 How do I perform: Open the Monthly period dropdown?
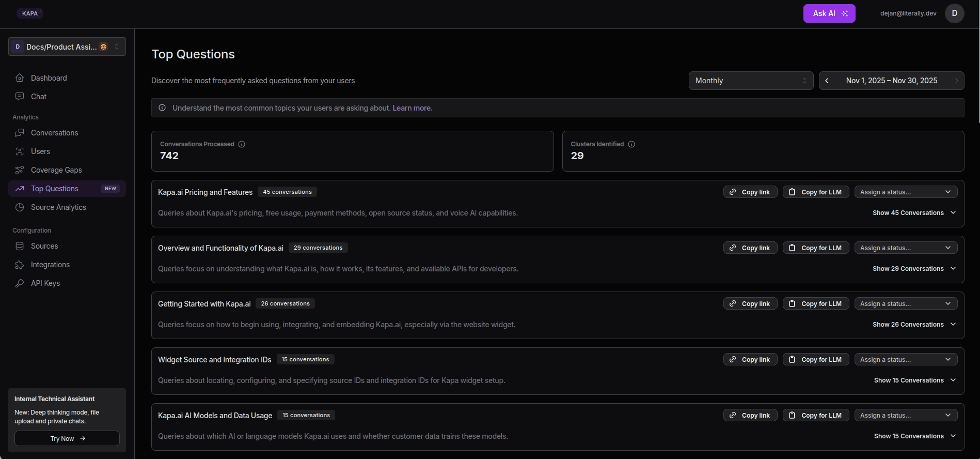tap(751, 81)
